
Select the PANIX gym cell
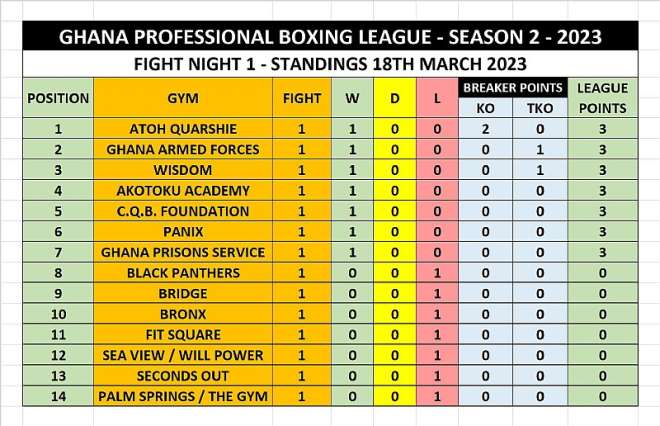[183, 232]
